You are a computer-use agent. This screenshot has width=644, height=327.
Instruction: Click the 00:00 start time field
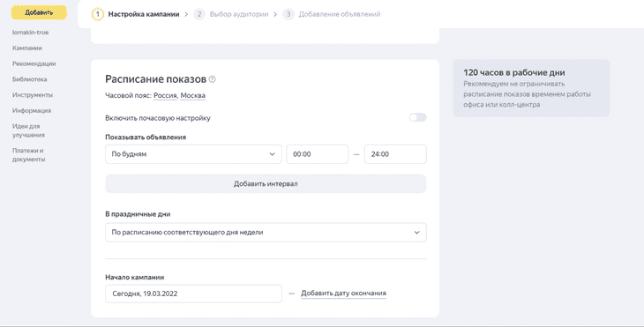coord(317,154)
